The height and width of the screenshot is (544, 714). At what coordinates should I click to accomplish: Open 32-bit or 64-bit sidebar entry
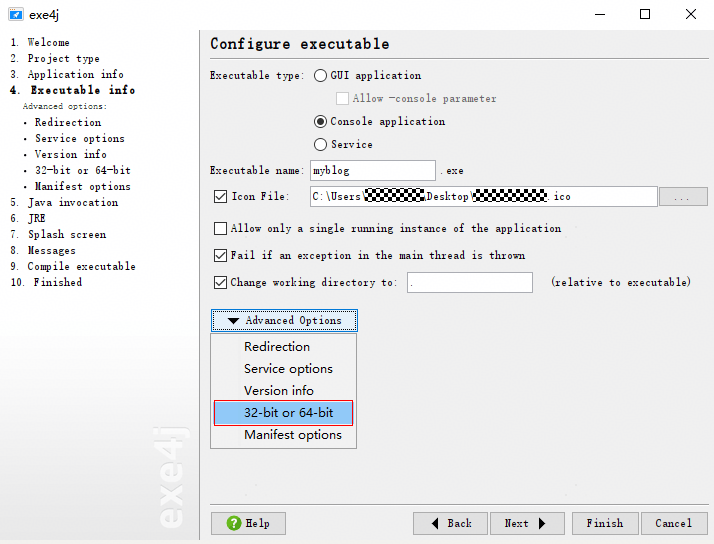83,170
